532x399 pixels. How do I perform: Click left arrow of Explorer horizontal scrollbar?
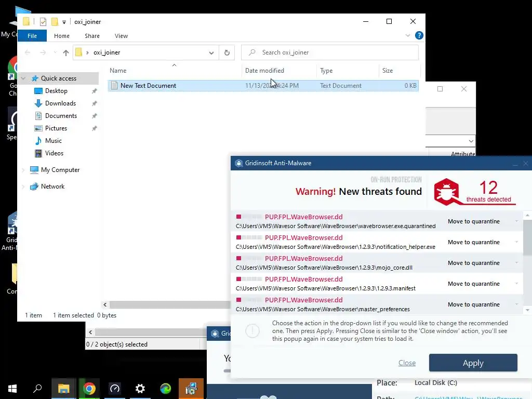pyautogui.click(x=105, y=304)
